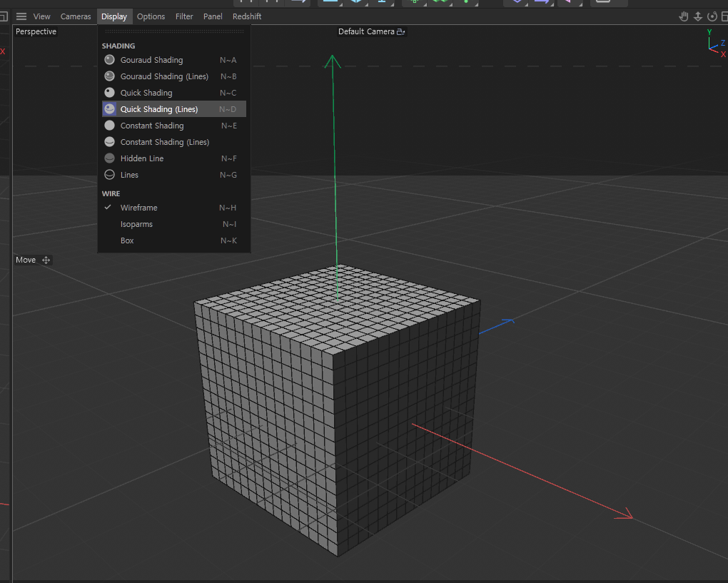Viewport: 728px width, 583px height.
Task: Click the Lines outline sphere icon
Action: (109, 175)
